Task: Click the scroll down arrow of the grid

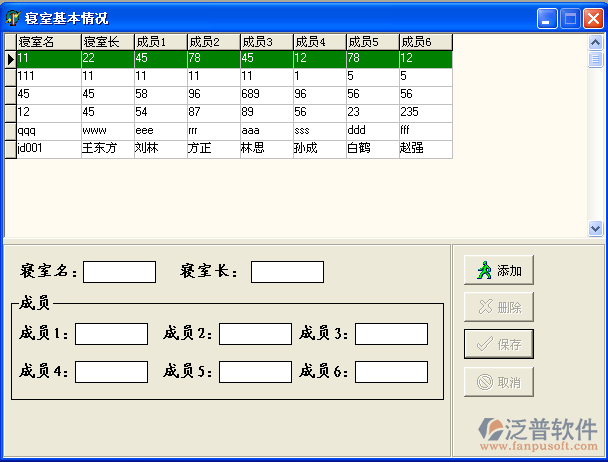Action: [596, 229]
